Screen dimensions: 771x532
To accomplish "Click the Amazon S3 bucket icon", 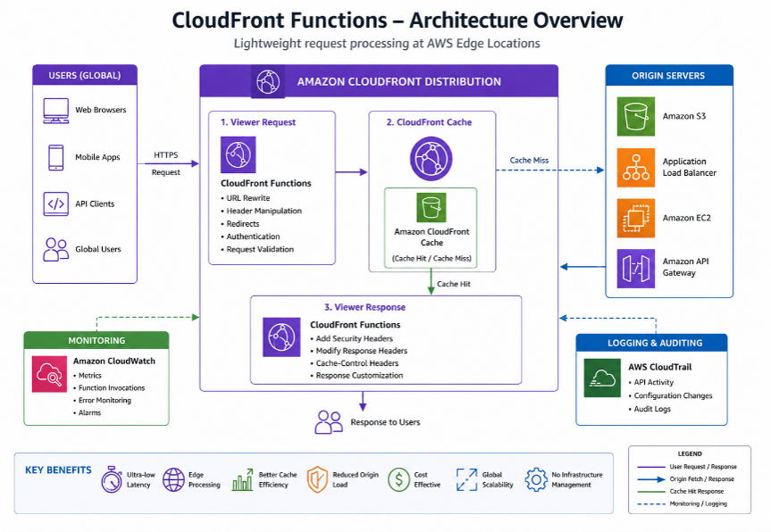I will pos(636,116).
